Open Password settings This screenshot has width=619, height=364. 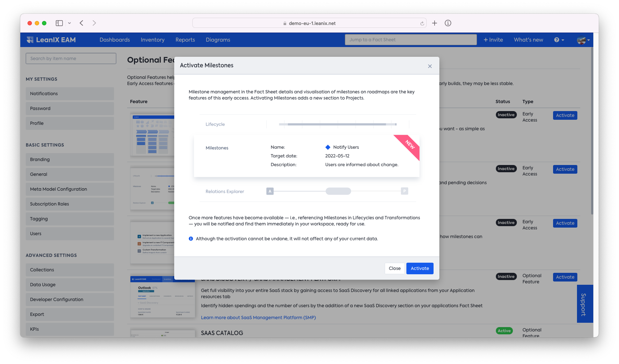coord(70,109)
